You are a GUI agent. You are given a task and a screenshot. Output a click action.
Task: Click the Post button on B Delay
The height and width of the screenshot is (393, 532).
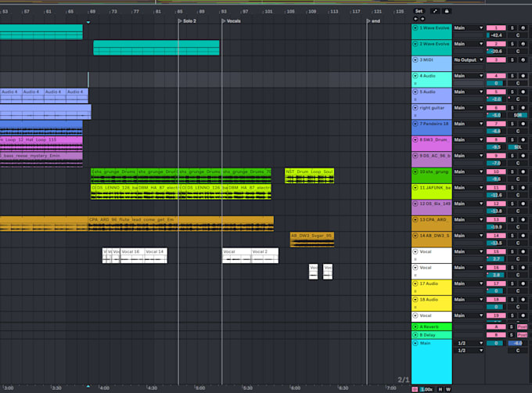(522, 334)
